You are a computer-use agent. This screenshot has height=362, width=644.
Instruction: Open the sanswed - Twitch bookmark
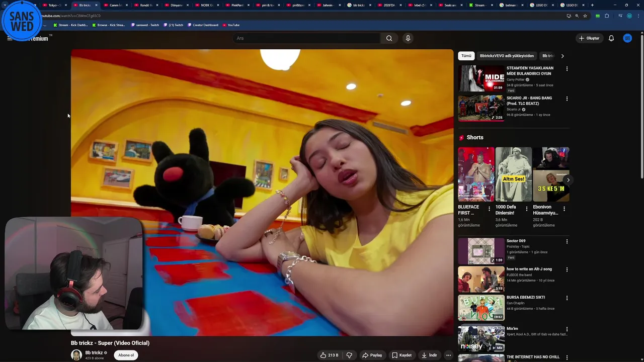click(145, 25)
